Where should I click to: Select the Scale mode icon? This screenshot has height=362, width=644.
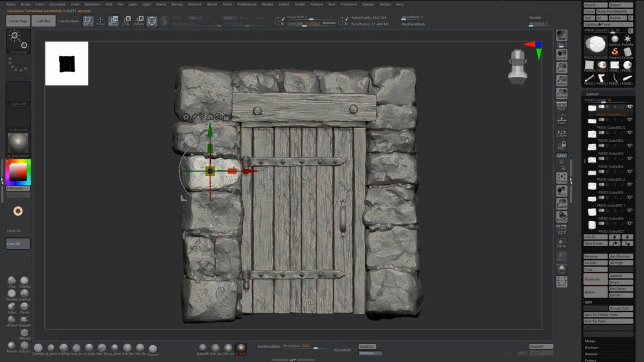click(x=126, y=21)
